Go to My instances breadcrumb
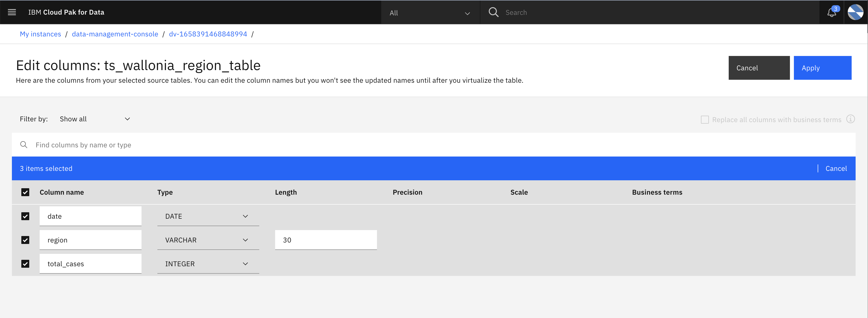The width and height of the screenshot is (868, 318). (x=40, y=34)
